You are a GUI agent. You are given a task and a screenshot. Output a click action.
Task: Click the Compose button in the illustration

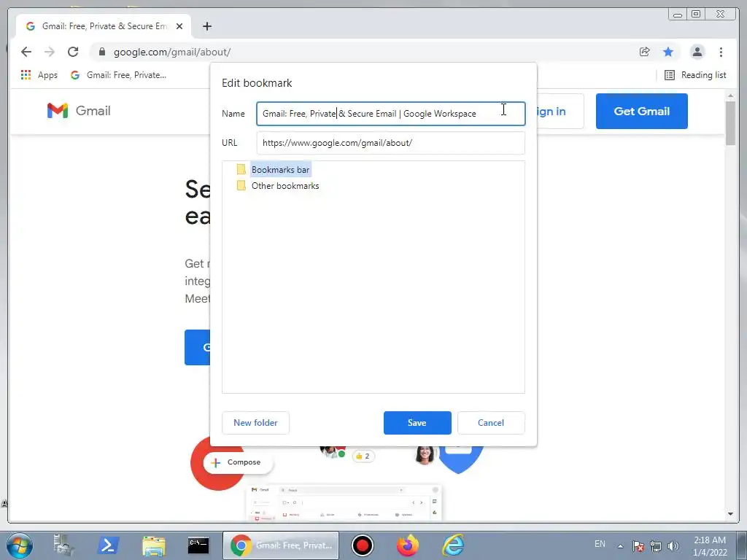click(x=238, y=462)
